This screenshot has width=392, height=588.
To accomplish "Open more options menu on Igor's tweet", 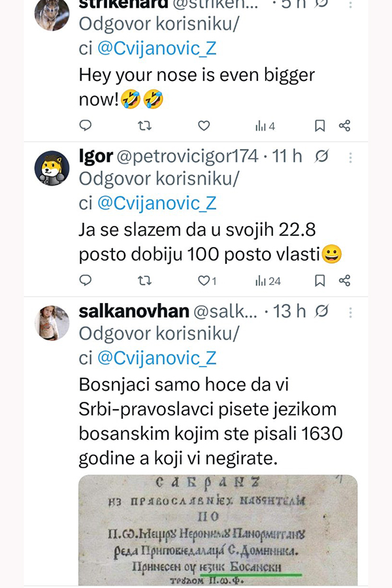I will [x=351, y=157].
